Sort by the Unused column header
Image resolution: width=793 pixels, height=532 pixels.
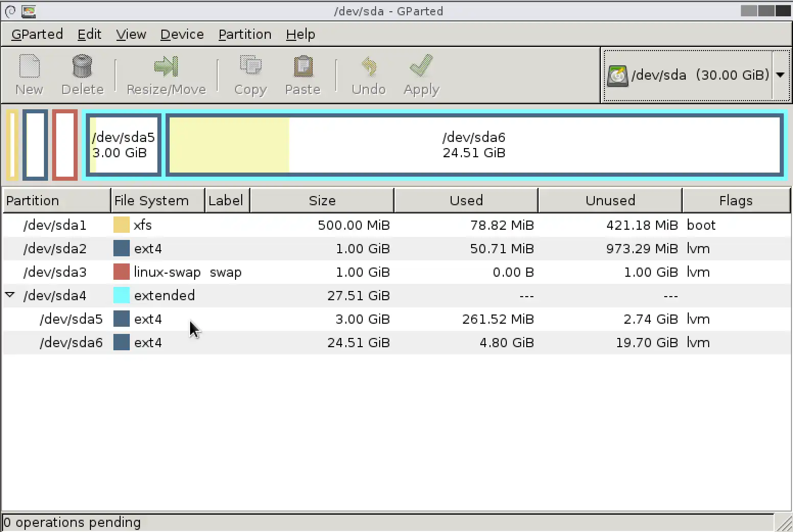[x=610, y=200]
